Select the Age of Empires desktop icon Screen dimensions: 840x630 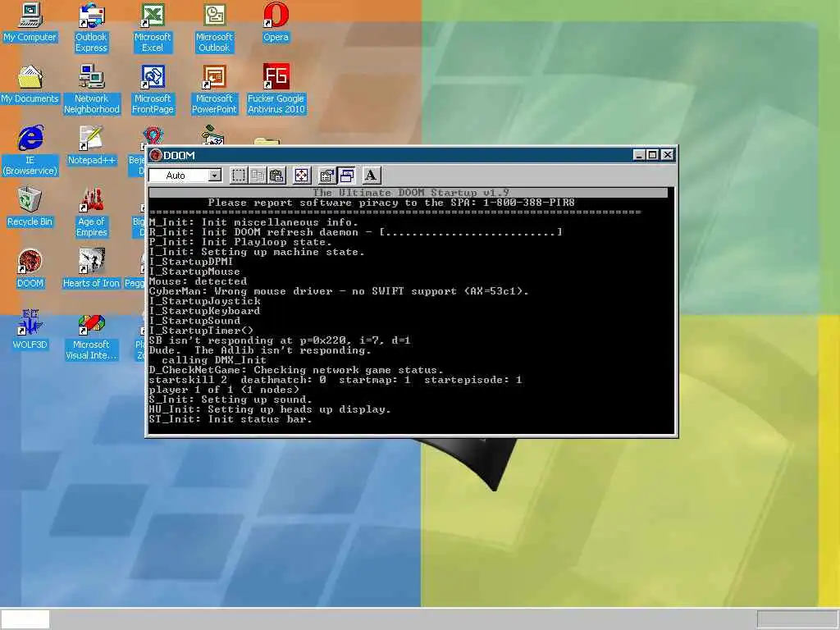click(91, 212)
